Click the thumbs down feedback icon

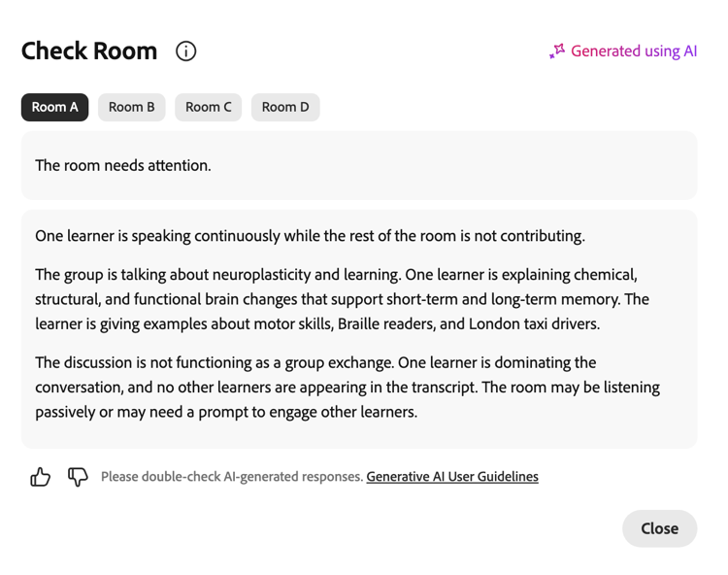(78, 477)
